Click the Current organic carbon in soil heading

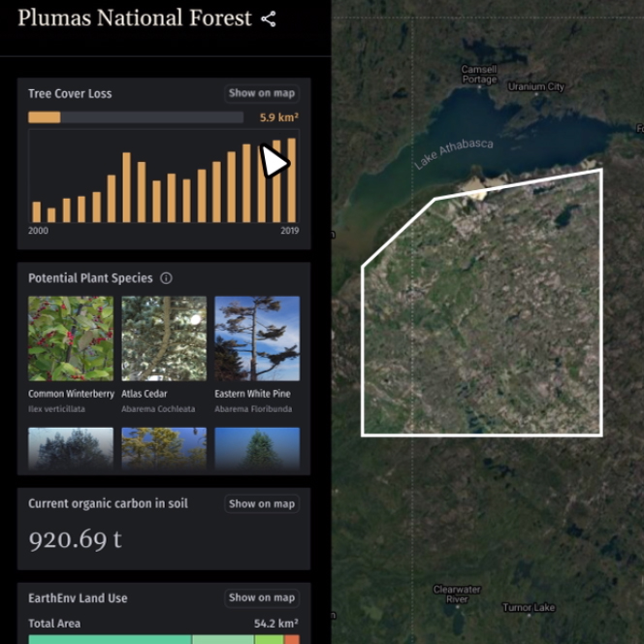click(108, 503)
